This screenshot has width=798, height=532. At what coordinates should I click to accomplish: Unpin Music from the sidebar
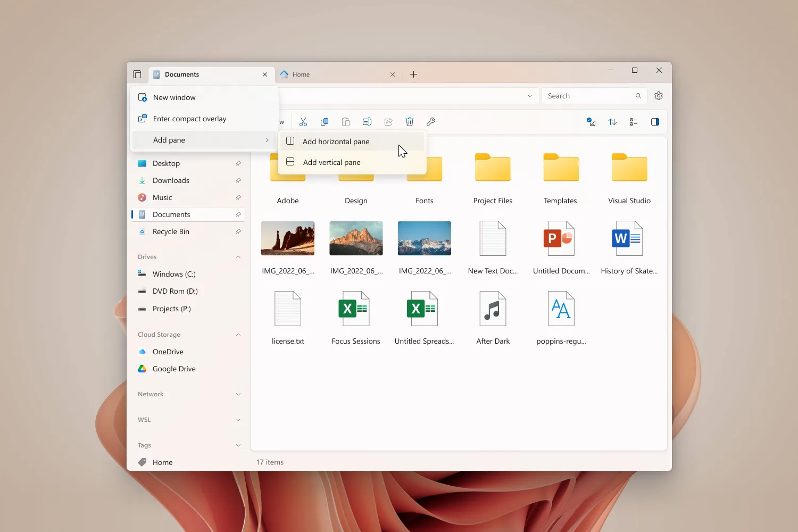pos(239,197)
